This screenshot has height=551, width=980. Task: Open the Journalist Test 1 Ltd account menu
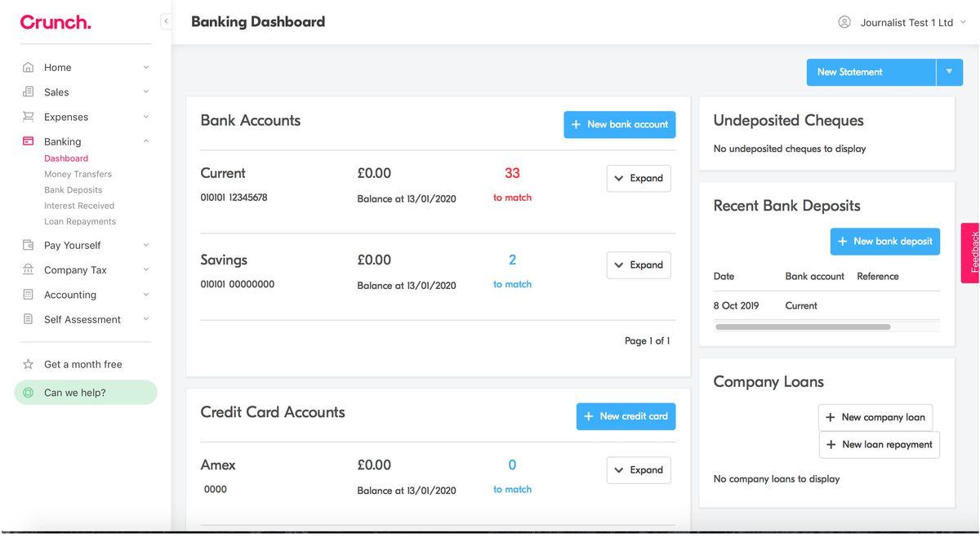(901, 23)
